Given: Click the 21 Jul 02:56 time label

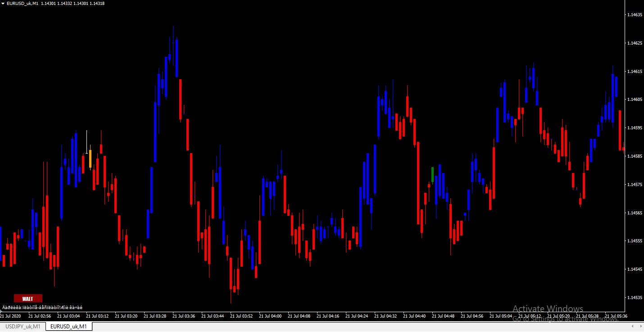Looking at the screenshot, I should tap(40, 316).
